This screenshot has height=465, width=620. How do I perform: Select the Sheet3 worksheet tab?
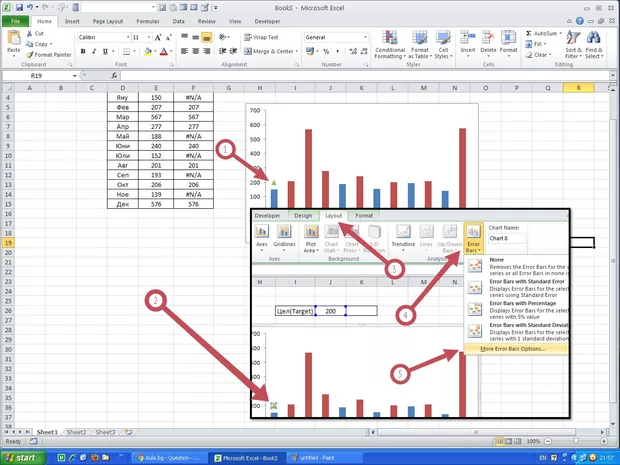(105, 432)
